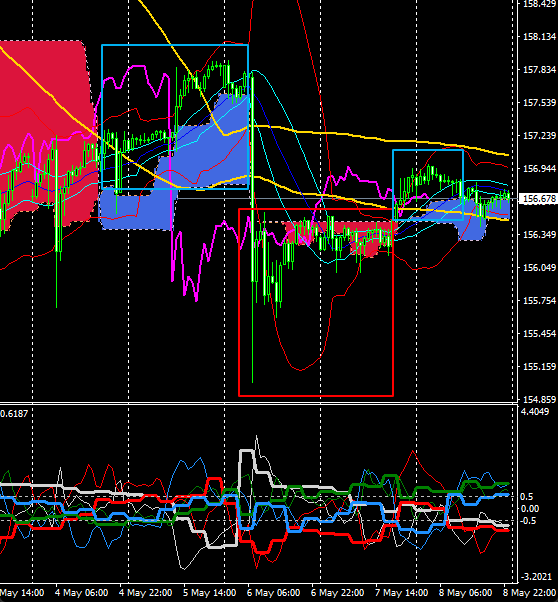Click the 5 May 14:00 time label
The height and width of the screenshot is (602, 558).
(x=209, y=593)
